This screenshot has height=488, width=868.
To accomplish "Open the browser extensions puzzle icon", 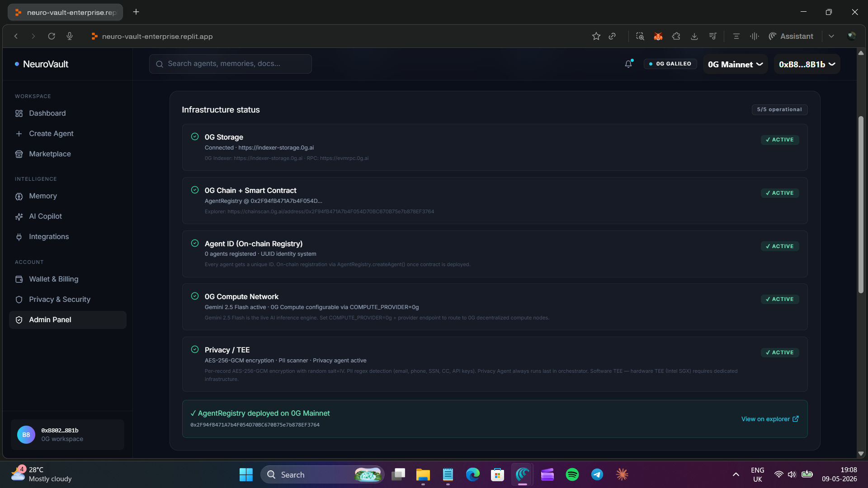I will point(676,36).
